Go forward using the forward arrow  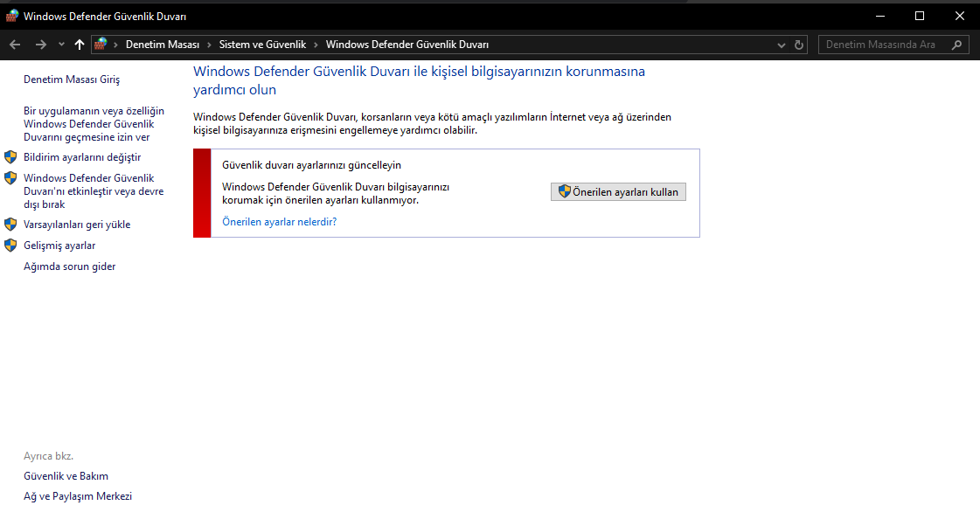[40, 45]
